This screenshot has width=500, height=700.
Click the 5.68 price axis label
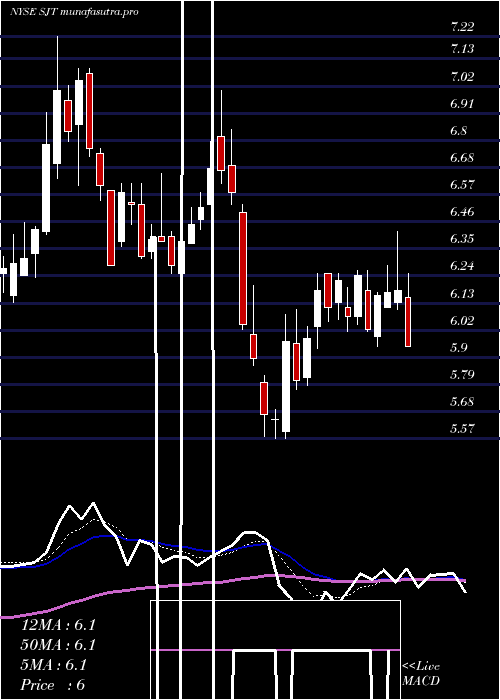(462, 401)
